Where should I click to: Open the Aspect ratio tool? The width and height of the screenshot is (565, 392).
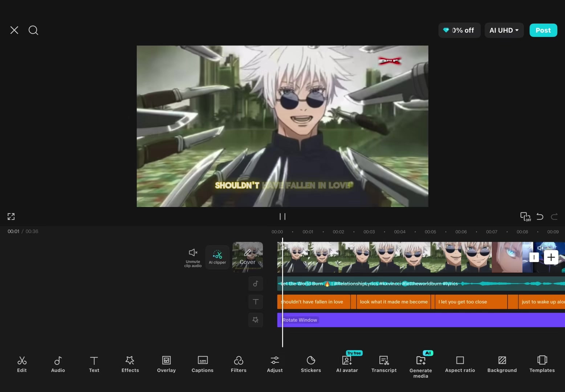[x=460, y=364]
